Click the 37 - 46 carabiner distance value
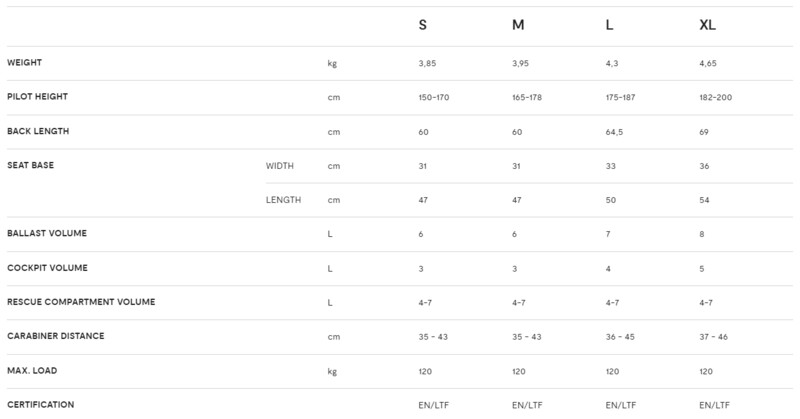The width and height of the screenshot is (800, 419). 713,337
